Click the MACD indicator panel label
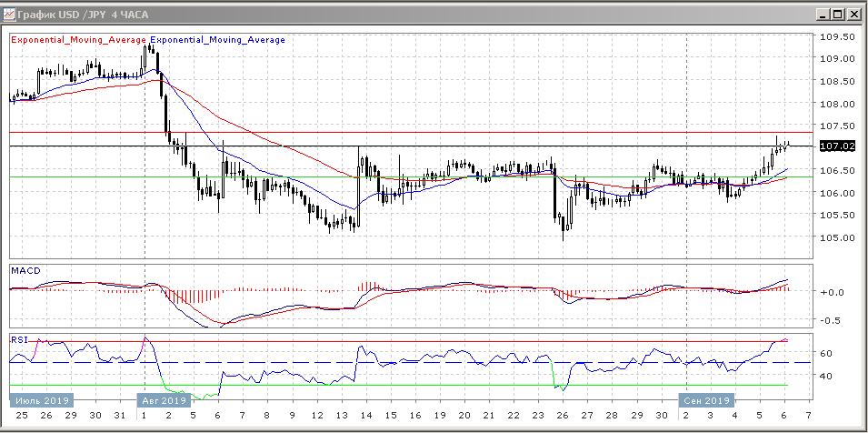This screenshot has width=868, height=433. (25, 271)
